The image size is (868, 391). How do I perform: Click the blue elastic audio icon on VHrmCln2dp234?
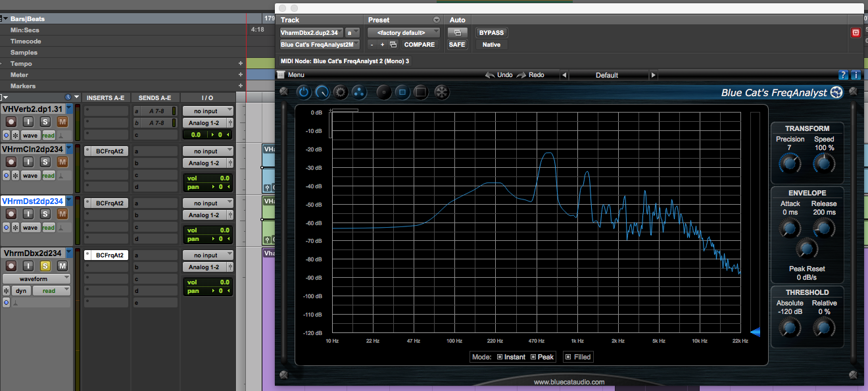[x=6, y=176]
